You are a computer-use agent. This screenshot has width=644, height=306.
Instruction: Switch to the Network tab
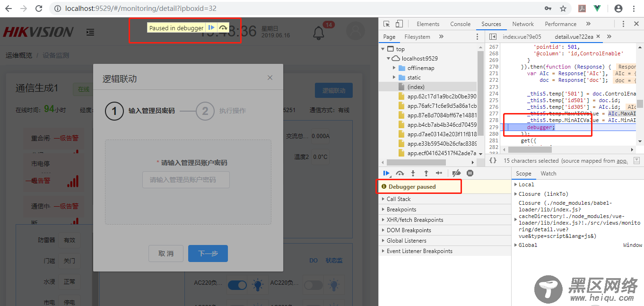[x=523, y=24]
